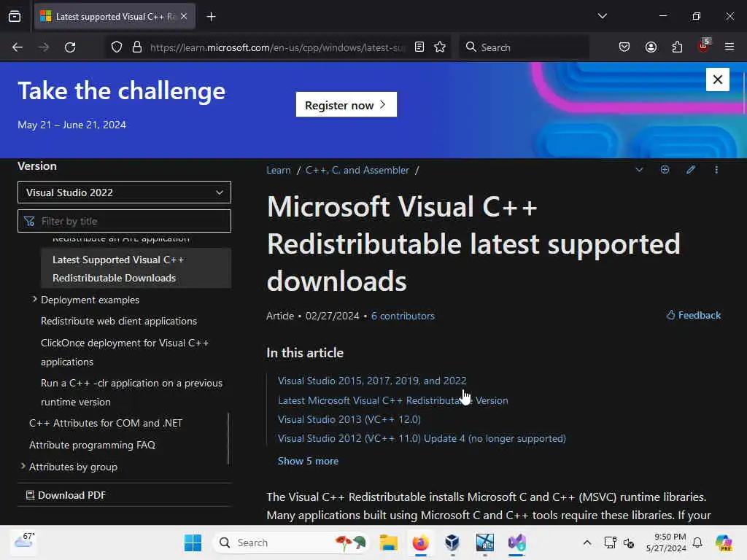This screenshot has width=747, height=560.
Task: Go to Latest Microsoft Visual C++ Redistributable Version
Action: pyautogui.click(x=393, y=400)
